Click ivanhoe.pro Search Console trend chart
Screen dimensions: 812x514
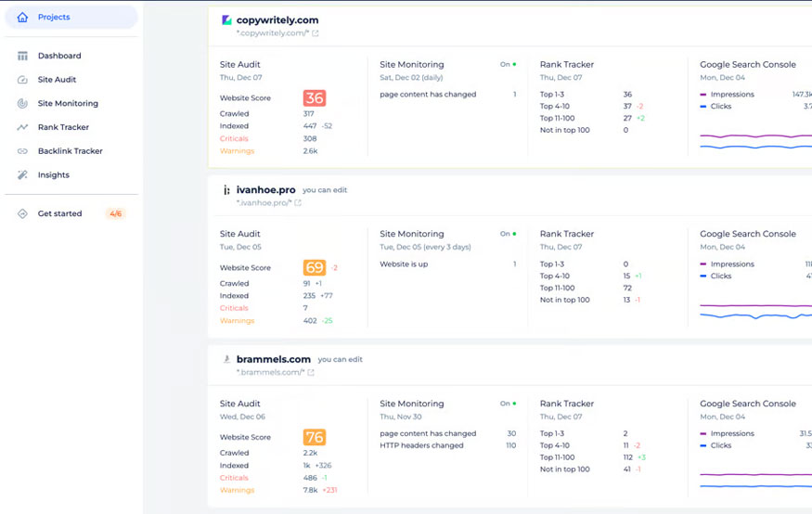point(756,311)
